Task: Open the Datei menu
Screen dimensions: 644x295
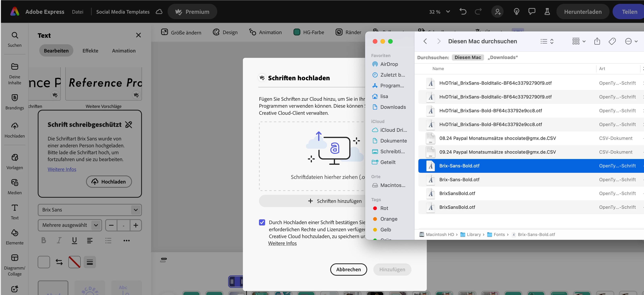Action: tap(78, 12)
